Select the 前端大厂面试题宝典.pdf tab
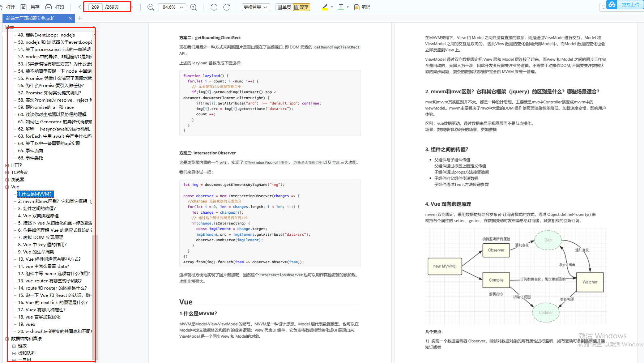Screen dimensions: 644x363 [x=30, y=18]
